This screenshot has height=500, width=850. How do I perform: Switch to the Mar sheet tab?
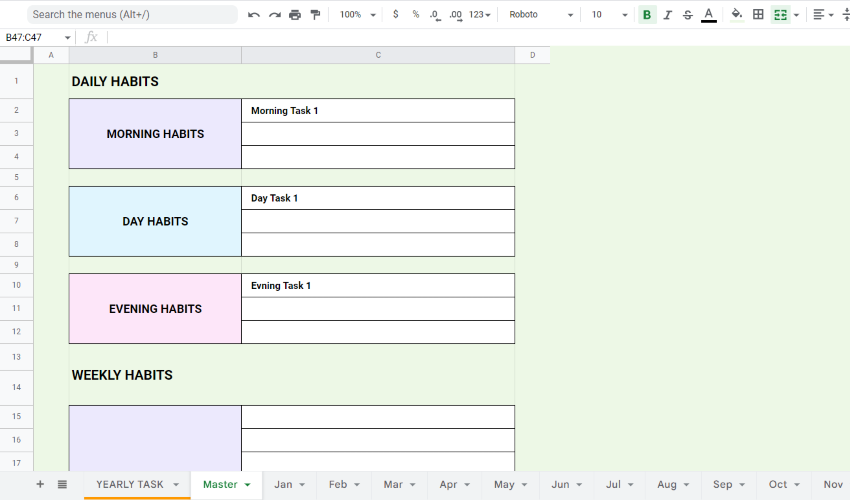click(393, 484)
